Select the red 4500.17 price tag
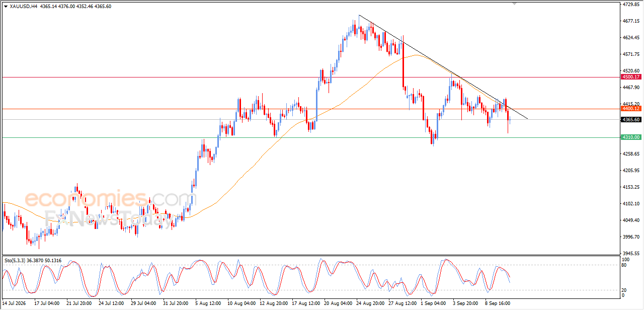The height and width of the screenshot is (310, 644). (x=630, y=77)
